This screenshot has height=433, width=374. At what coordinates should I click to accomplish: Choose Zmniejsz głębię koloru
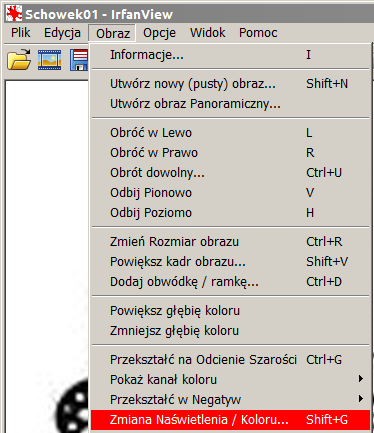(231, 331)
